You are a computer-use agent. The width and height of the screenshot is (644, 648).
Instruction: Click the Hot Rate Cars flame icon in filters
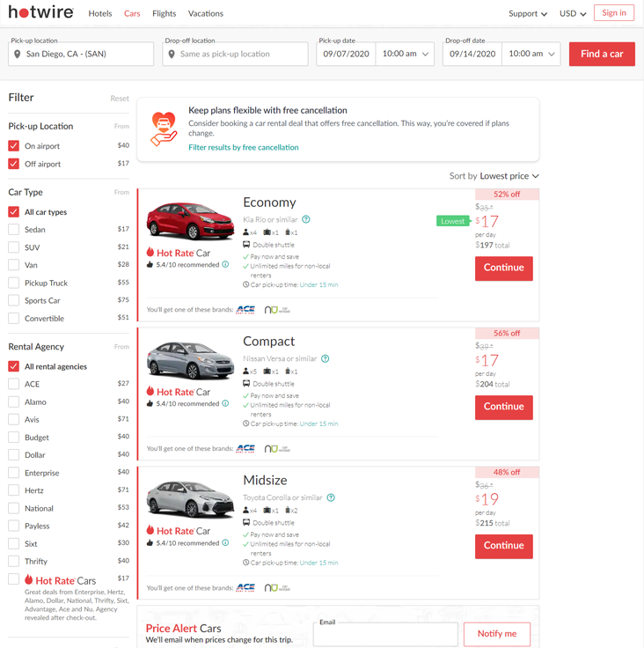[x=28, y=579]
